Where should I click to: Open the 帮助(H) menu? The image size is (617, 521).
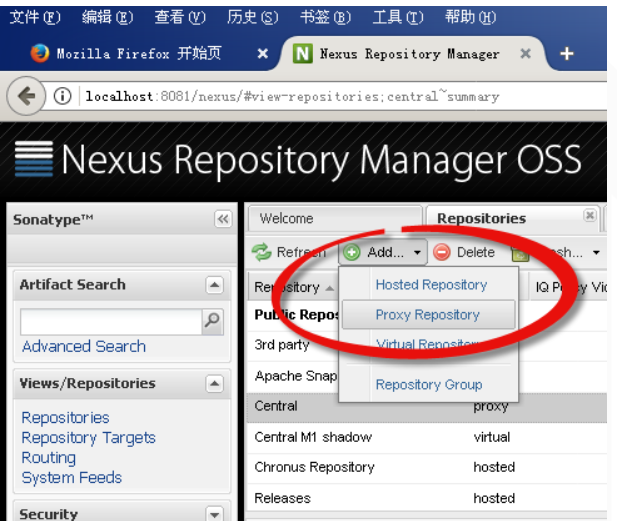470,17
